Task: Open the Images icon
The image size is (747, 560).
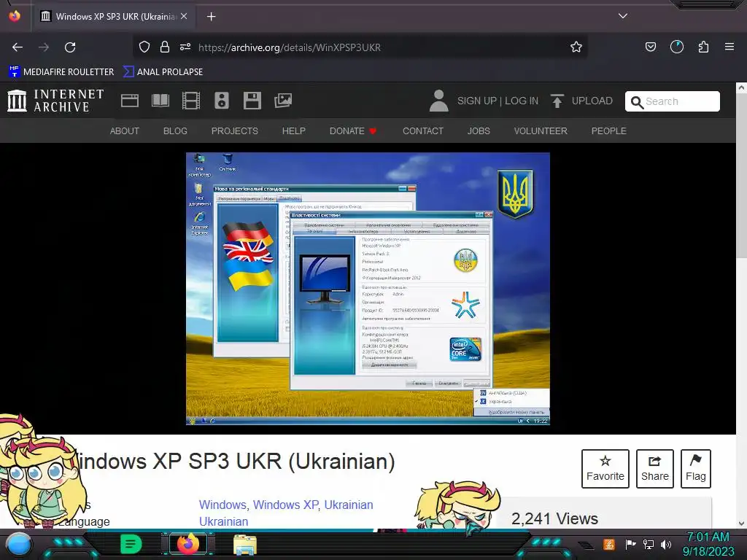Action: click(283, 101)
